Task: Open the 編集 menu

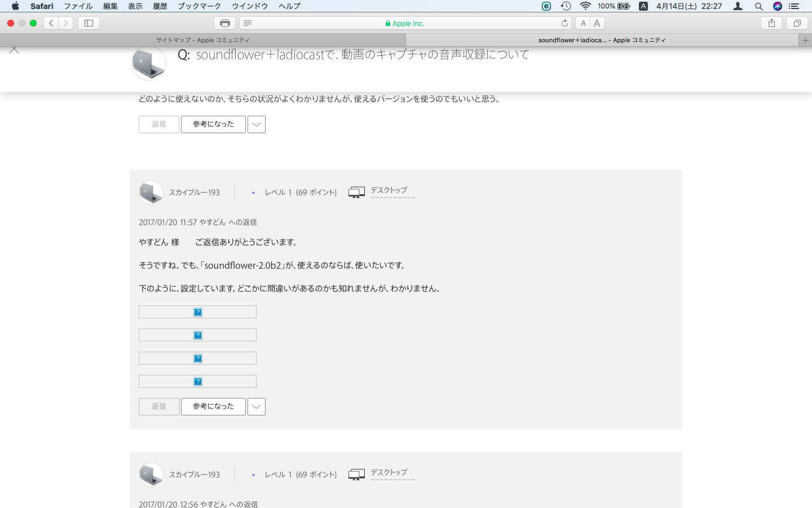Action: [111, 6]
